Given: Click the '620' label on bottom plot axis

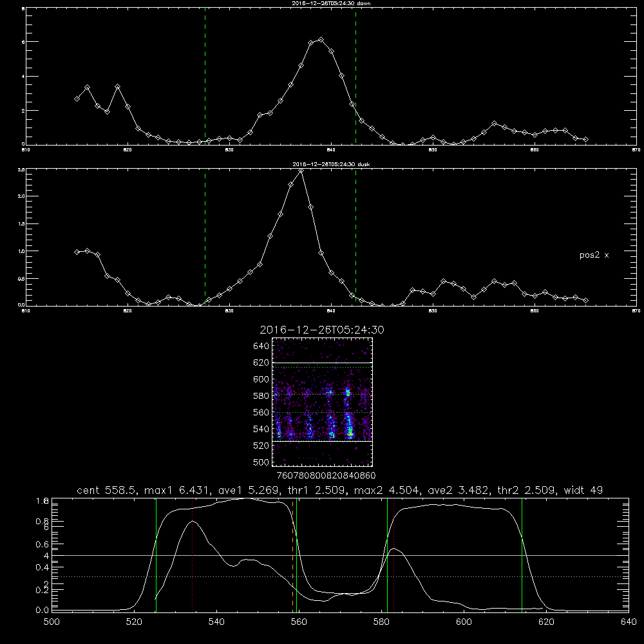Looking at the screenshot, I should point(546,622).
